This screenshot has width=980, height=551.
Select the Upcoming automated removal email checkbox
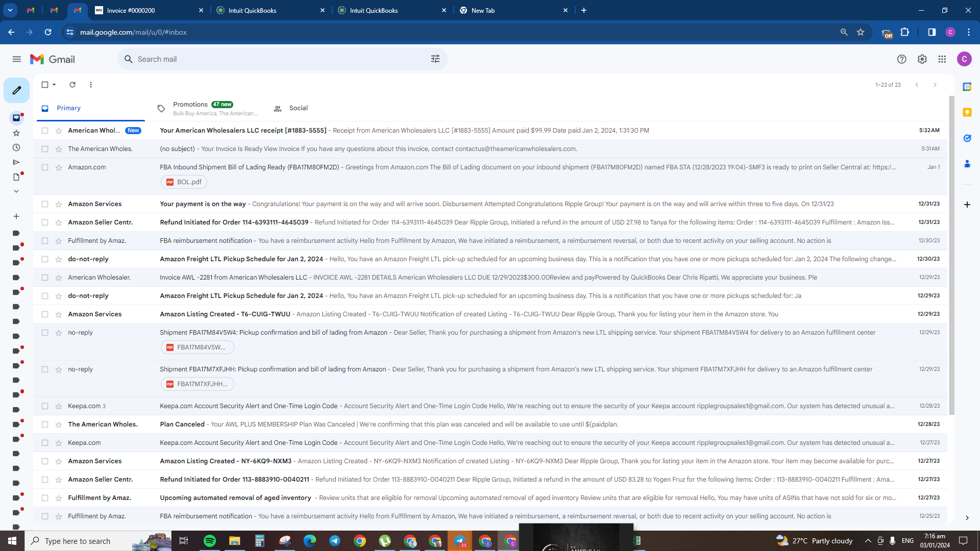pyautogui.click(x=45, y=498)
